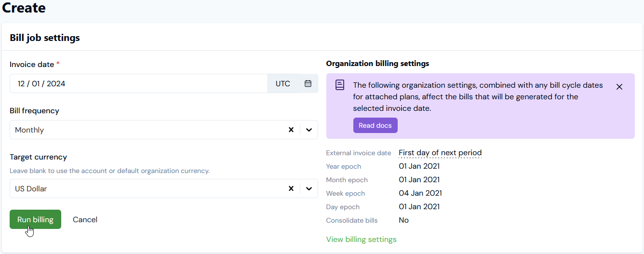Viewport: 644px width, 254px height.
Task: Open the Monthly bill frequency combo box
Action: click(x=145, y=130)
